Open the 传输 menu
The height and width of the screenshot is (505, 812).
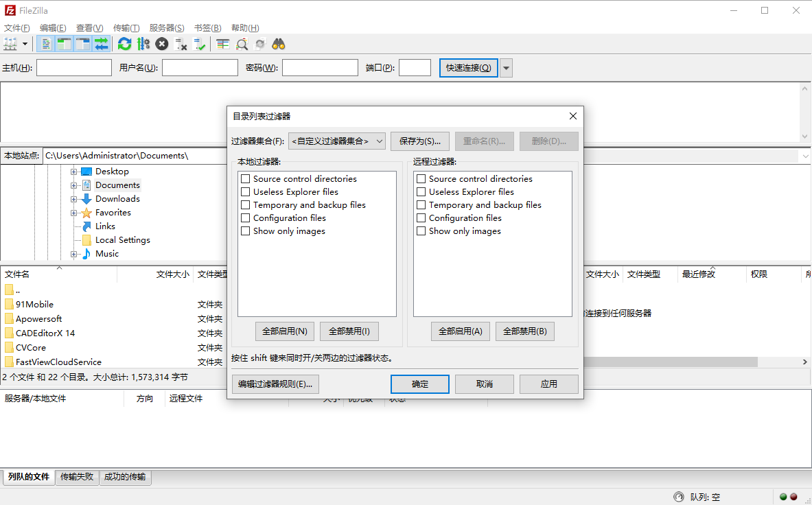coord(126,27)
